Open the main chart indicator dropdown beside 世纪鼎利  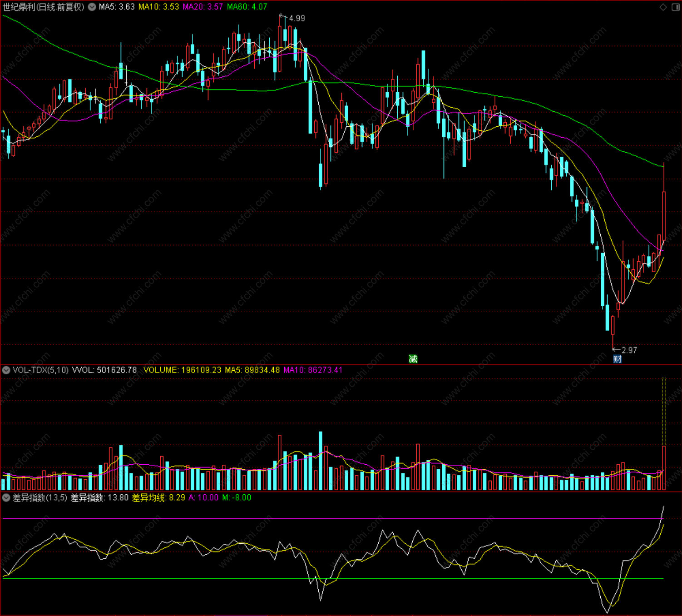(92, 7)
